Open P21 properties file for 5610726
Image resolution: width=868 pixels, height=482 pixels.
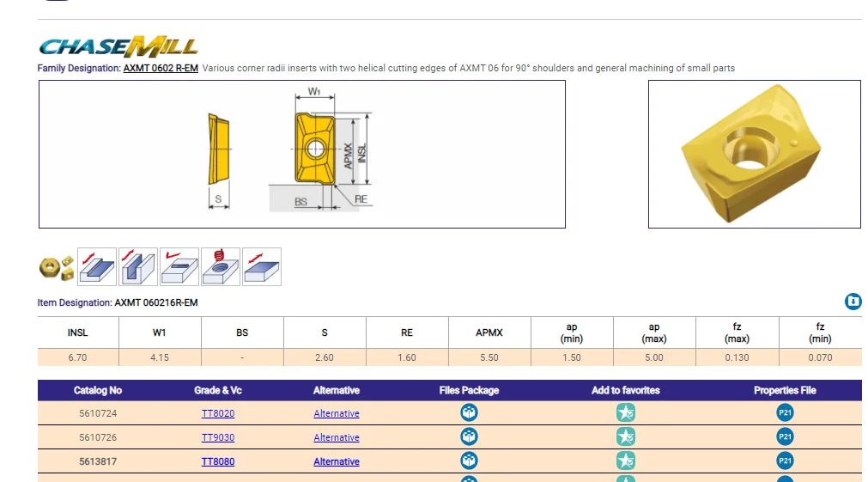click(x=785, y=436)
